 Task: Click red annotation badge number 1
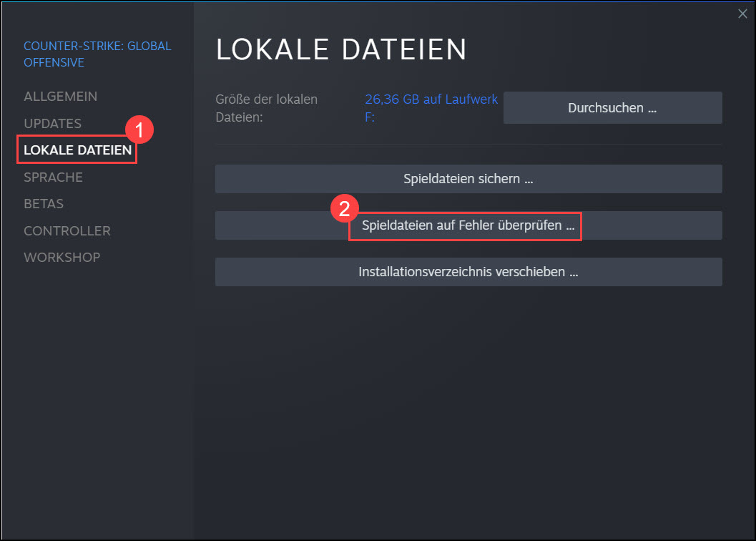[x=139, y=130]
